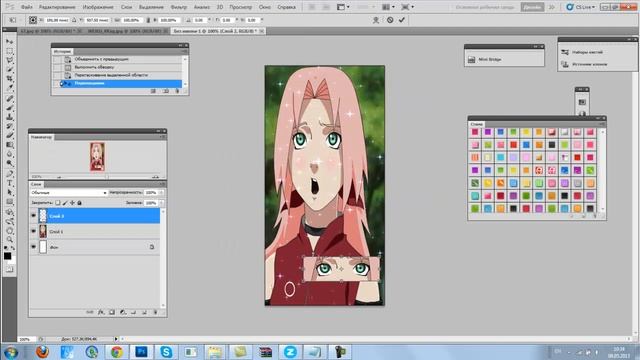Select the Hand tool
This screenshot has height=360, width=640.
(x=9, y=231)
